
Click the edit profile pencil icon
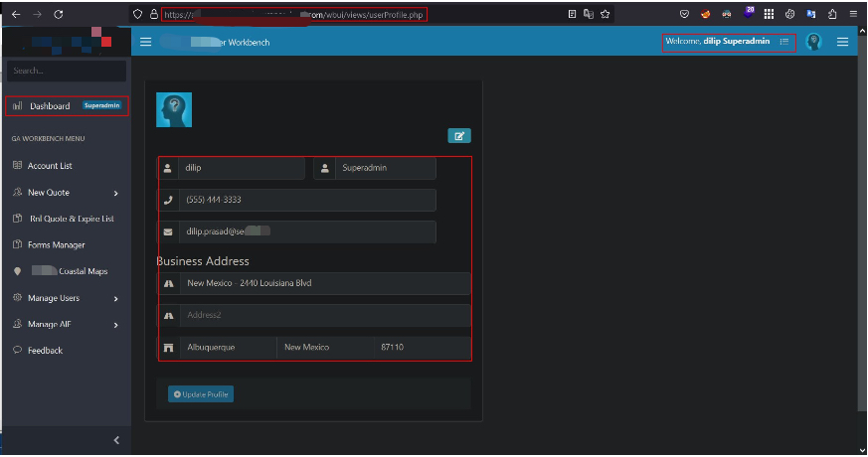point(458,136)
